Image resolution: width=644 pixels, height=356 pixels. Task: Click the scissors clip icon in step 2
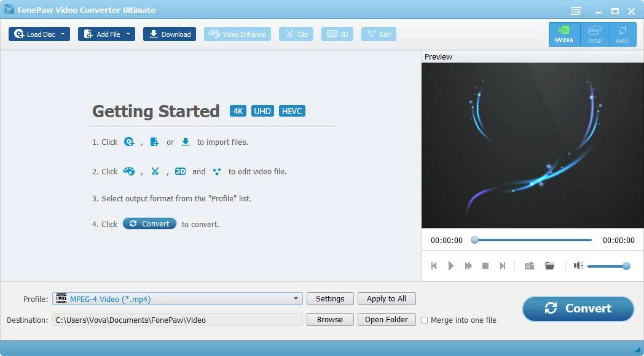[155, 171]
